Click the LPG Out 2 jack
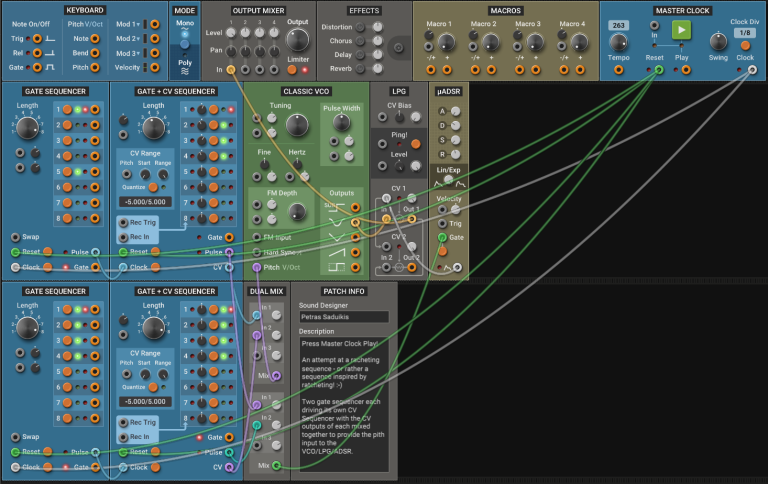The width and height of the screenshot is (768, 484). tap(411, 267)
